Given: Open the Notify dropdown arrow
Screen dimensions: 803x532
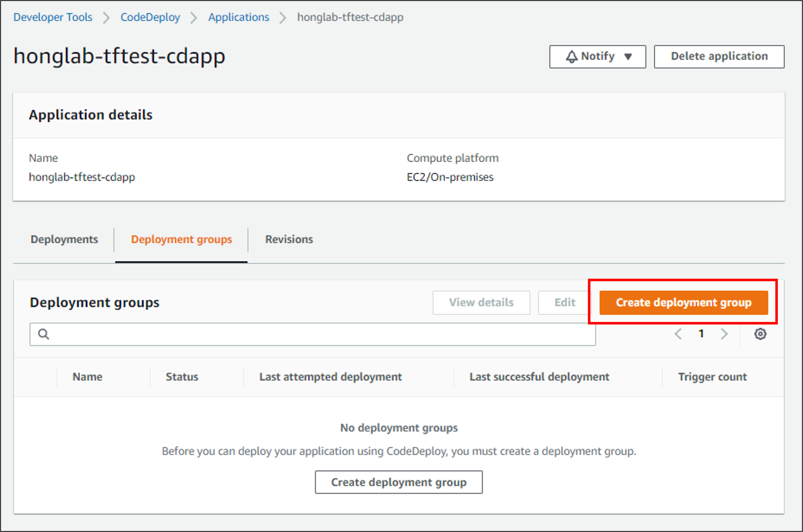Looking at the screenshot, I should point(628,57).
